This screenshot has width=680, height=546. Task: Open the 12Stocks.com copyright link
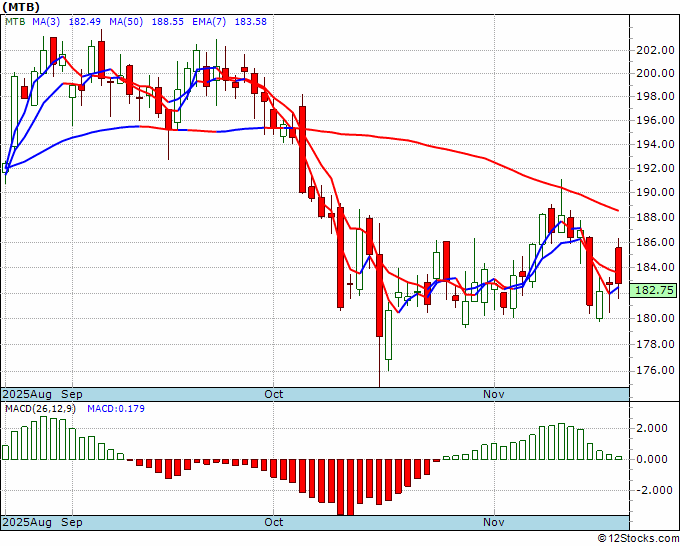coord(638,539)
